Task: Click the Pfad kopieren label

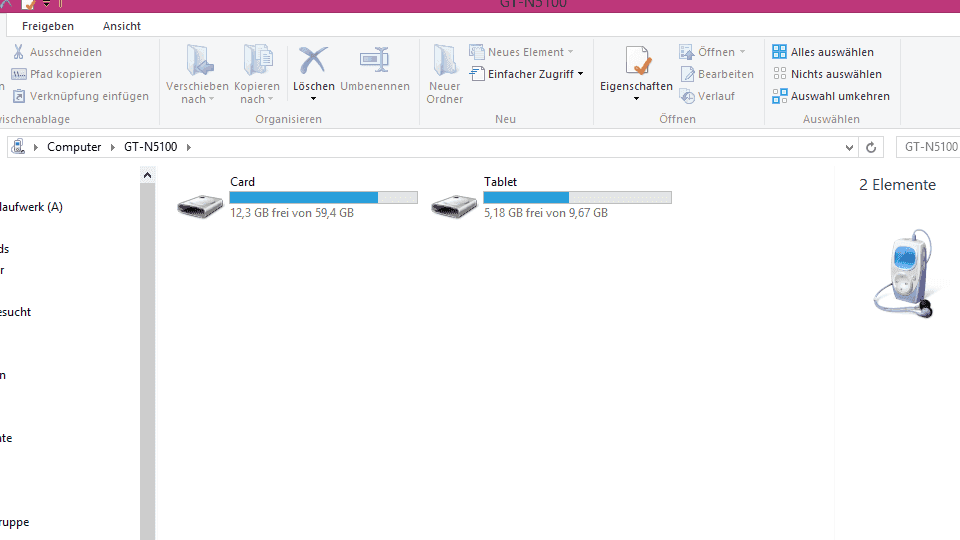Action: point(66,74)
